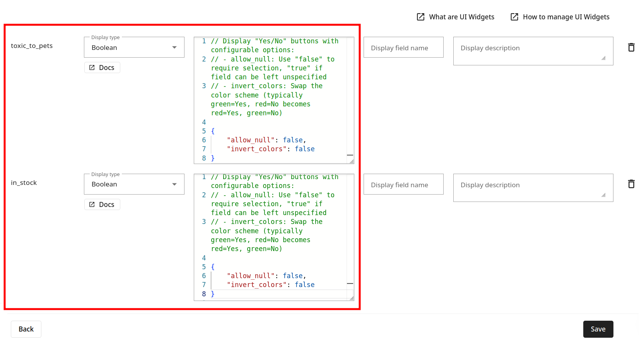The width and height of the screenshot is (644, 347).
Task: Click invert_colors line in in_stock code editor
Action: 270,285
